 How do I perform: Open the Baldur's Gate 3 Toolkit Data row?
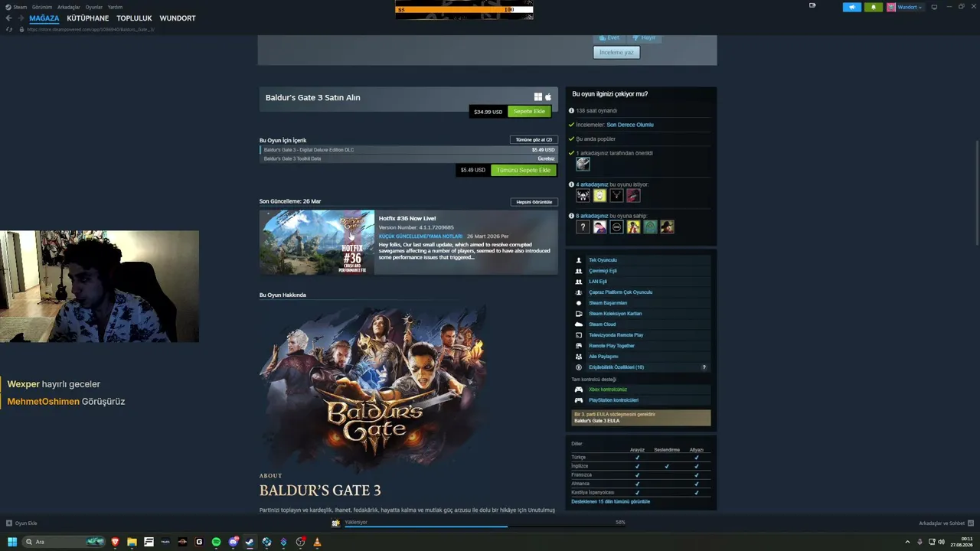click(x=408, y=158)
